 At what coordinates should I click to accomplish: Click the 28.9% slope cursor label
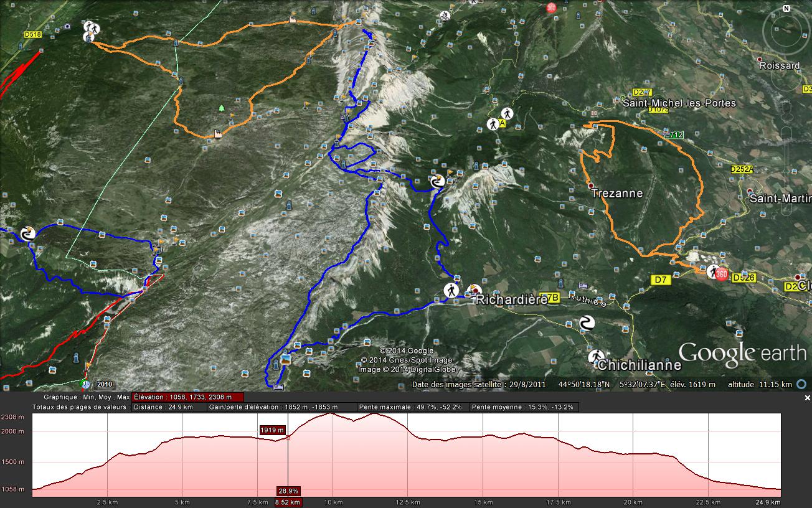[289, 491]
